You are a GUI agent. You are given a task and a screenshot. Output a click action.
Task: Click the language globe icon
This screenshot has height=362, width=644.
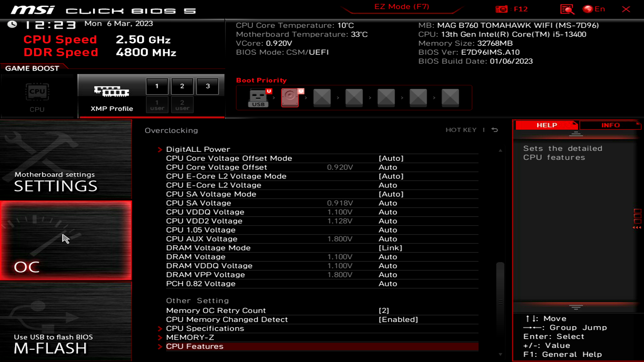coord(588,9)
